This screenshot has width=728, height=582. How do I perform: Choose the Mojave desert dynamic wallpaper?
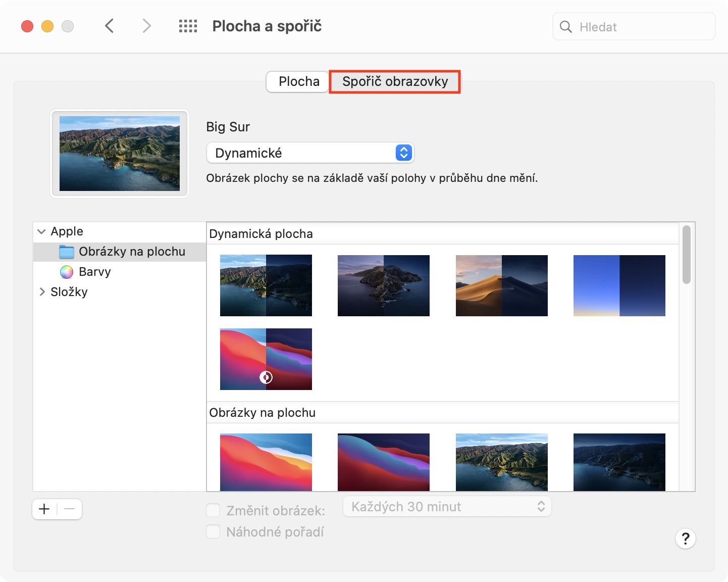tap(501, 286)
